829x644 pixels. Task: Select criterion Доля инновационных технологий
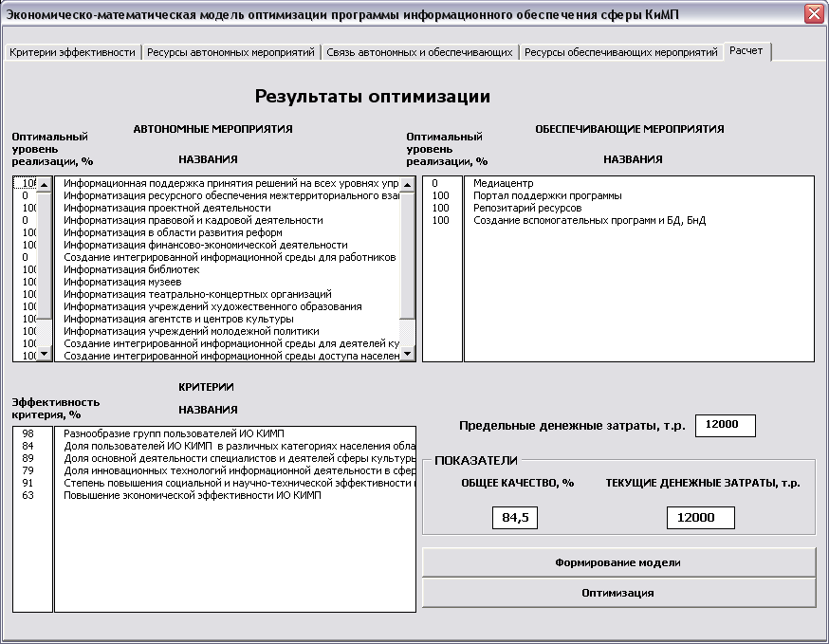(x=235, y=470)
